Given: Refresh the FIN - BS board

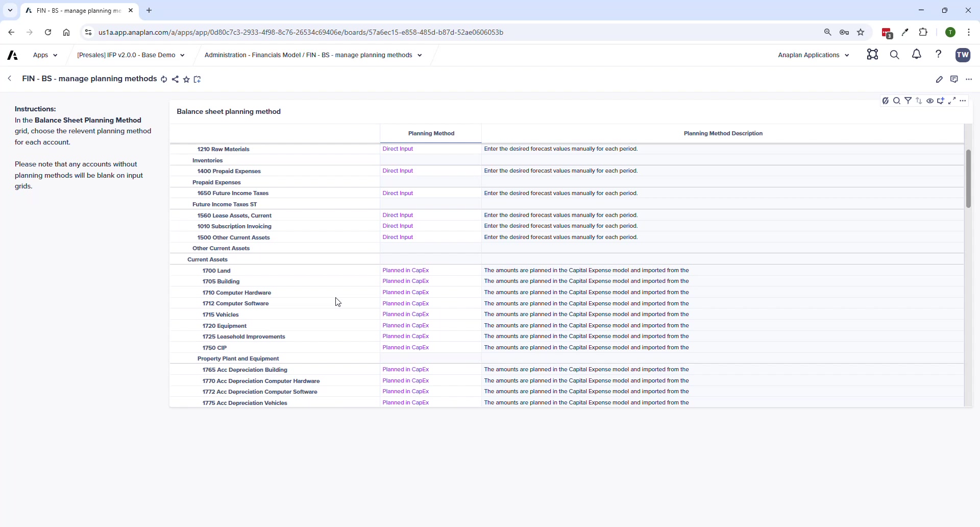Looking at the screenshot, I should pos(164,79).
